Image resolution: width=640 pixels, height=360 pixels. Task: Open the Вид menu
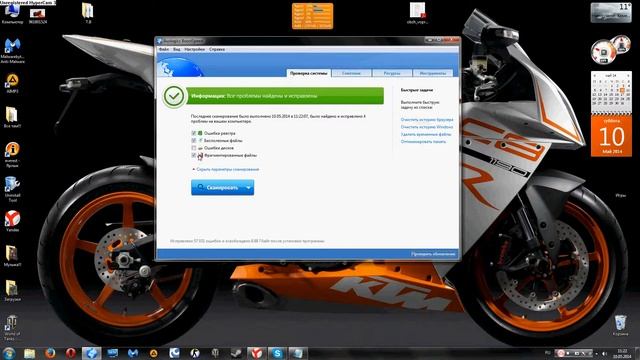coord(176,49)
